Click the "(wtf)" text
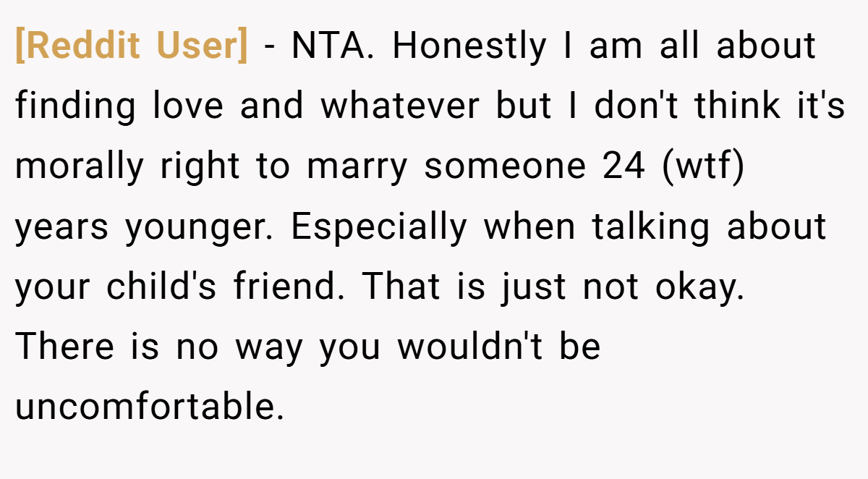 (x=703, y=167)
